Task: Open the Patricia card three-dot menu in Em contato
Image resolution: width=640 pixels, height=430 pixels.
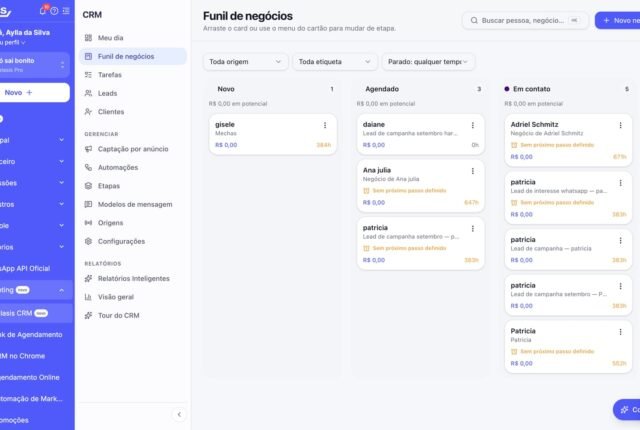Action: click(x=620, y=332)
